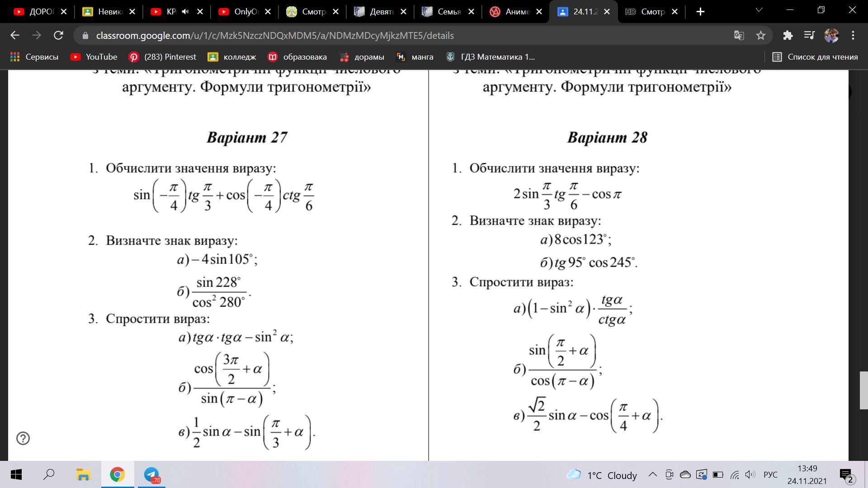Show hidden system tray icons
Image resolution: width=868 pixels, height=488 pixels.
(653, 474)
